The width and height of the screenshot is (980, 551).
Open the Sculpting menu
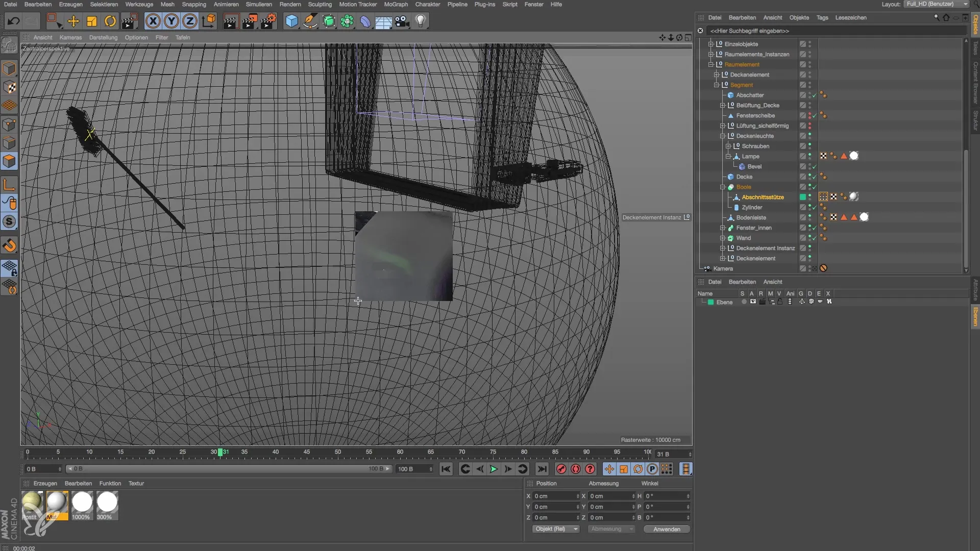(320, 4)
